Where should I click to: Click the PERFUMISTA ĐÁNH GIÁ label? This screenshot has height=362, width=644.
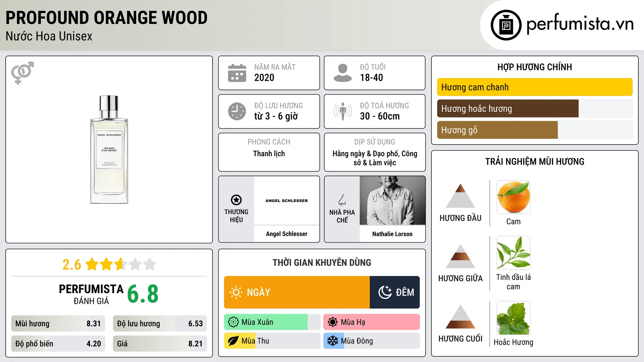[91, 294]
